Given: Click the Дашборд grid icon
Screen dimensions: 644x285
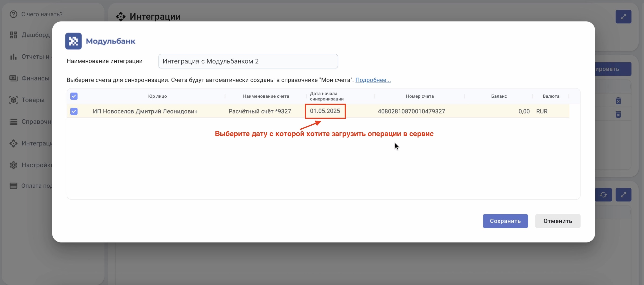Looking at the screenshot, I should tap(14, 35).
